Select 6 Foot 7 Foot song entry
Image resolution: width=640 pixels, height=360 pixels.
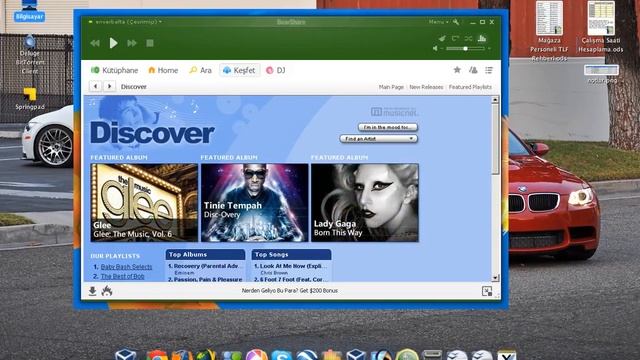tap(292, 279)
